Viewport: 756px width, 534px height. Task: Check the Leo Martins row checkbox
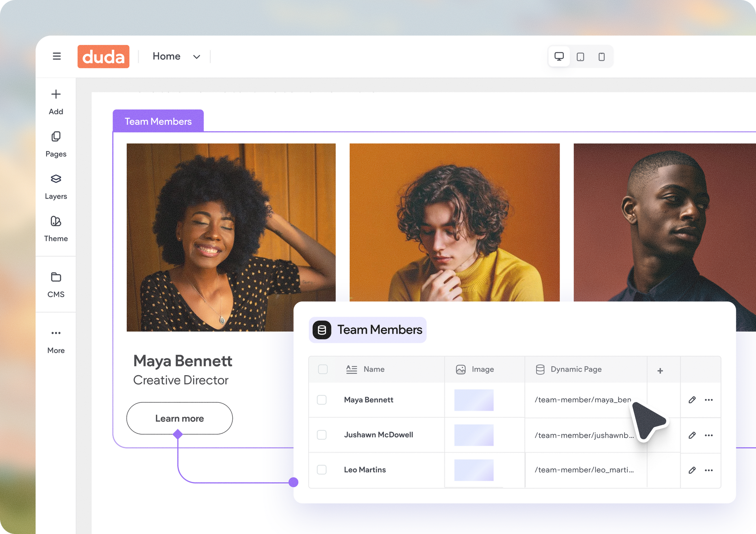click(322, 470)
